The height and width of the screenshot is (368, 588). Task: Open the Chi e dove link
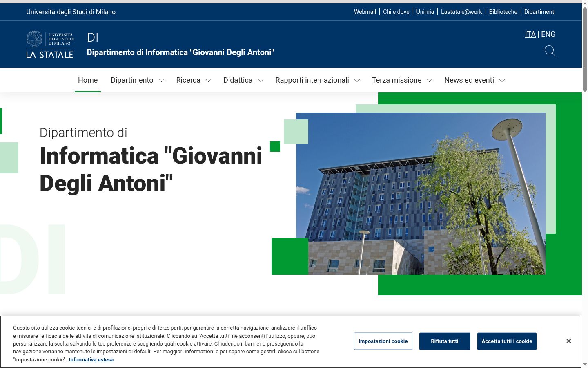pos(396,12)
